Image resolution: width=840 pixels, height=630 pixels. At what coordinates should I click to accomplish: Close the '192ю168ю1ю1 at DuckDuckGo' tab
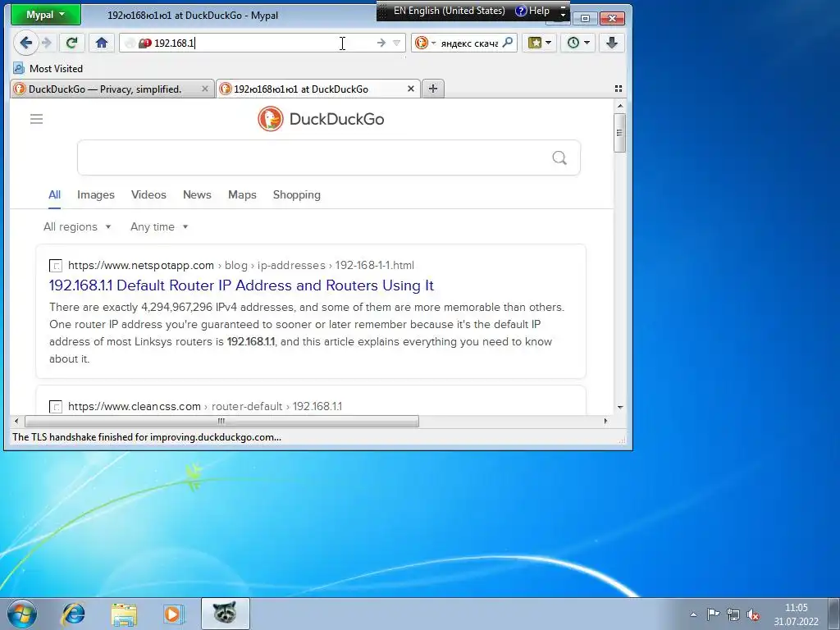[x=411, y=89]
